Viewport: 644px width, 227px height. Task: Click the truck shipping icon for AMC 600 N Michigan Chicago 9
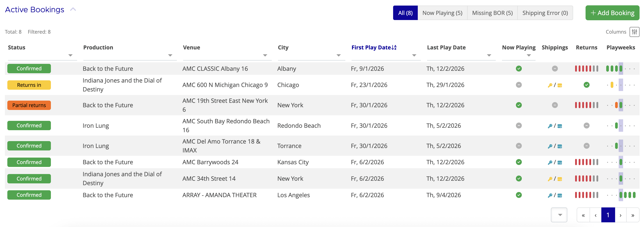coord(560,85)
